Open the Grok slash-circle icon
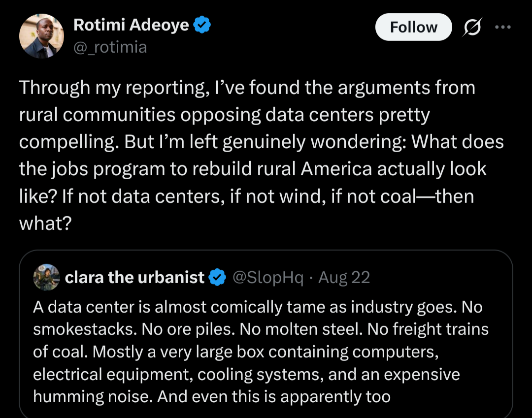Image resolution: width=532 pixels, height=418 pixels. pos(471,27)
